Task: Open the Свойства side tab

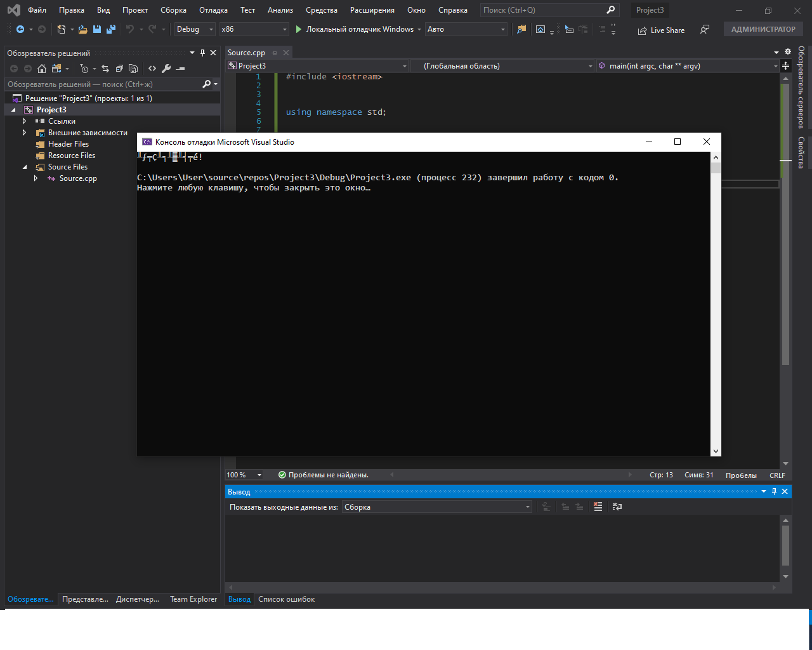Action: (801, 152)
